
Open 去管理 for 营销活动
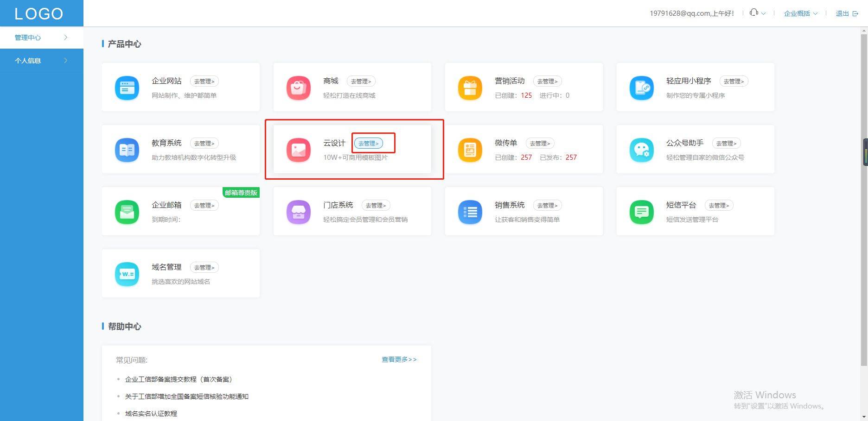coord(548,81)
